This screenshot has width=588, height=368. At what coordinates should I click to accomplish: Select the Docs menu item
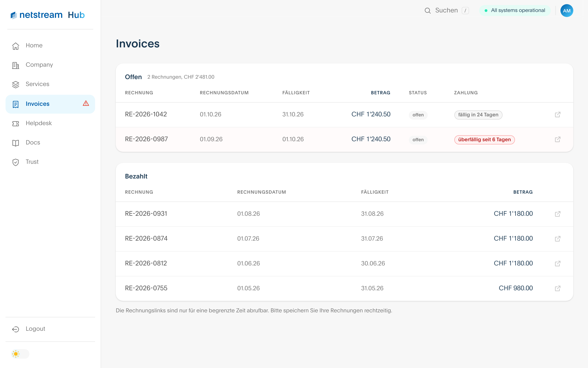click(x=50, y=143)
